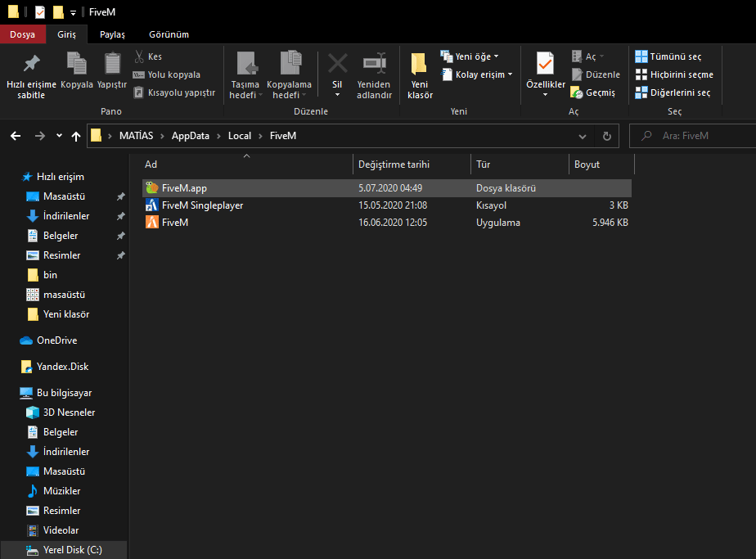Image resolution: width=756 pixels, height=559 pixels.
Task: Sort by the Ad column header
Action: pyautogui.click(x=246, y=165)
